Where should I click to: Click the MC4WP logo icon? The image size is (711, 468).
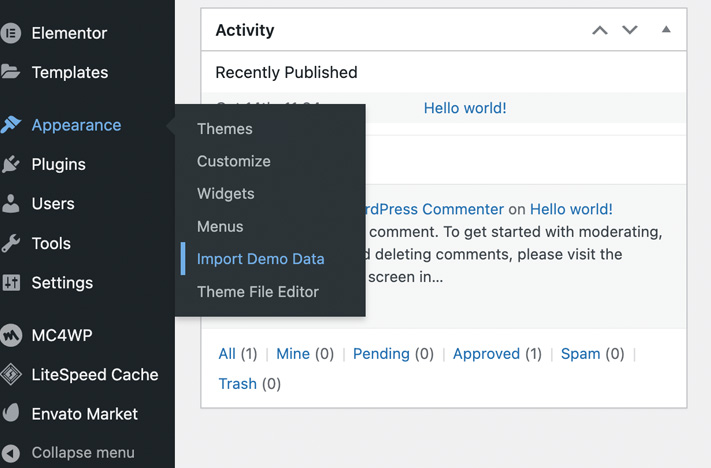(11, 335)
